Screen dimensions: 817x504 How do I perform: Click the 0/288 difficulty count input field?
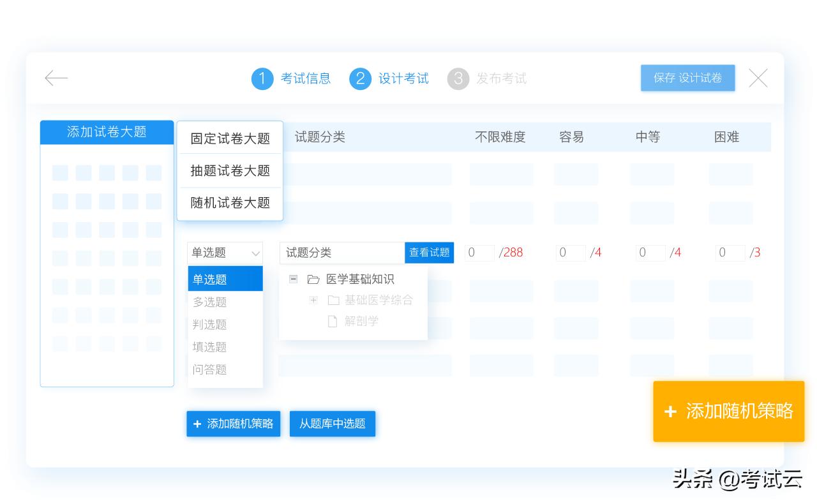(479, 253)
